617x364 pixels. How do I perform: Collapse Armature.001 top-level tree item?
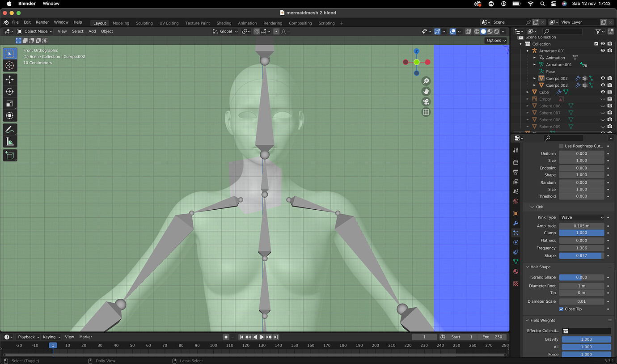click(528, 51)
